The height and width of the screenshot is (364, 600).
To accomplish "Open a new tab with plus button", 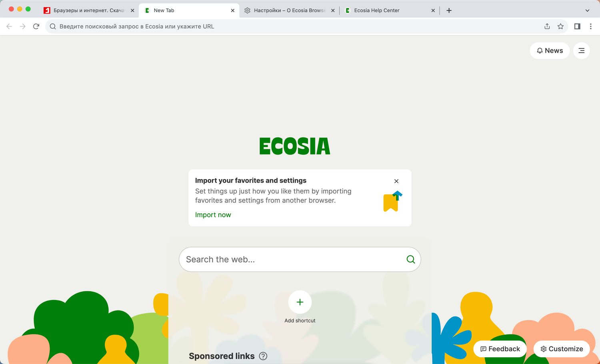I will [449, 10].
